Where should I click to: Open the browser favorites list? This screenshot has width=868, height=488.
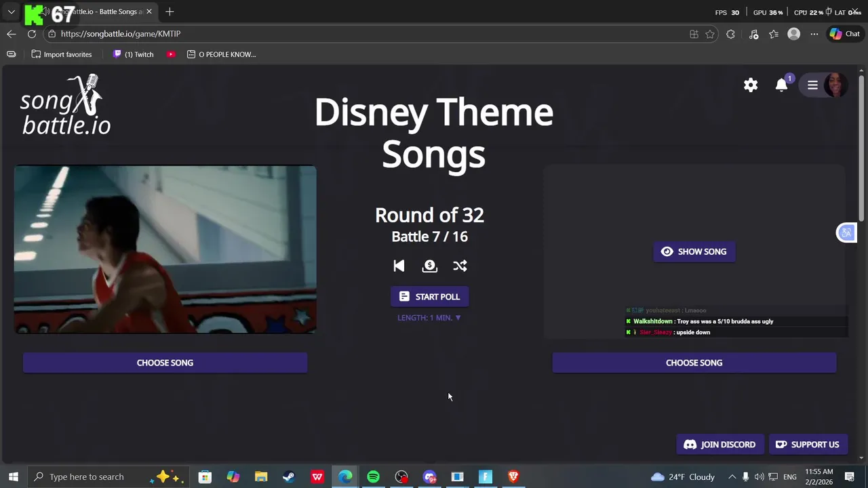click(774, 34)
